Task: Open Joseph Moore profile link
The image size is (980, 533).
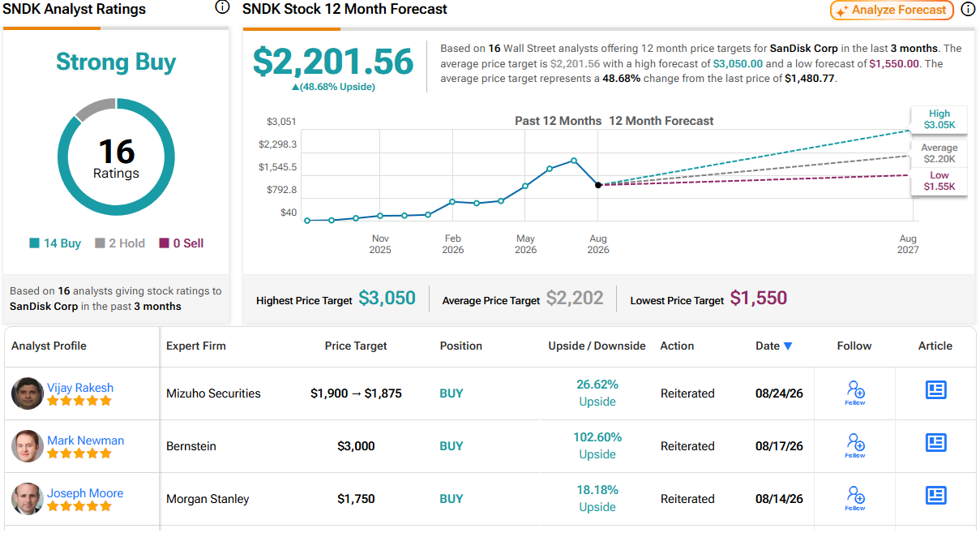Action: [x=85, y=493]
